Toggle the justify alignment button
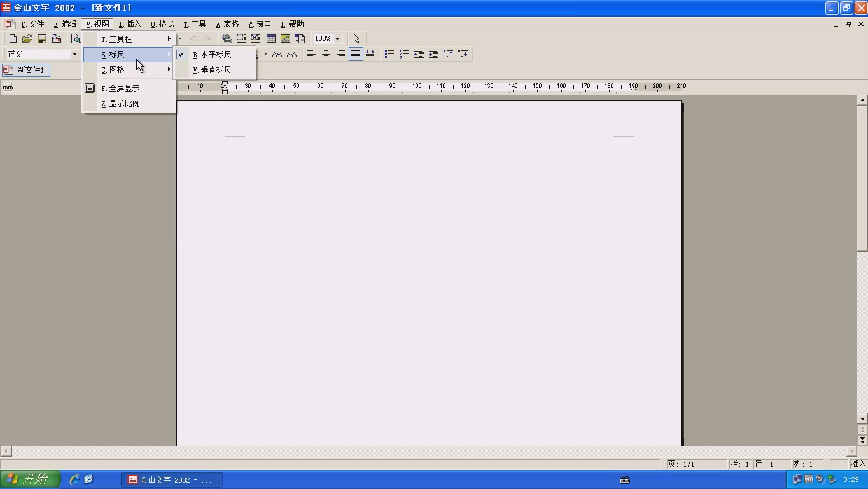The width and height of the screenshot is (868, 489). coord(355,54)
